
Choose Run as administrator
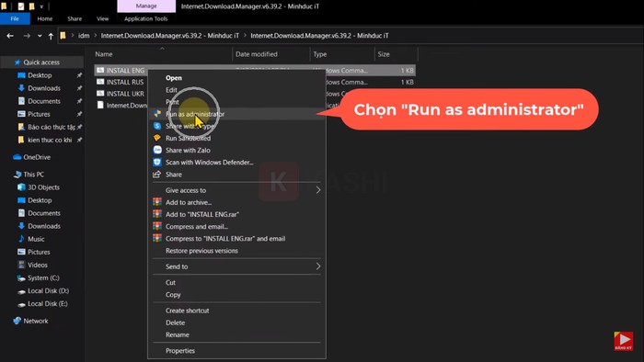coord(195,114)
